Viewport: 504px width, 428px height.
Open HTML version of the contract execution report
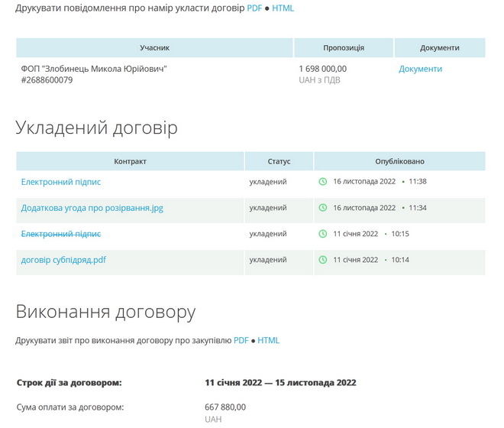pos(269,340)
